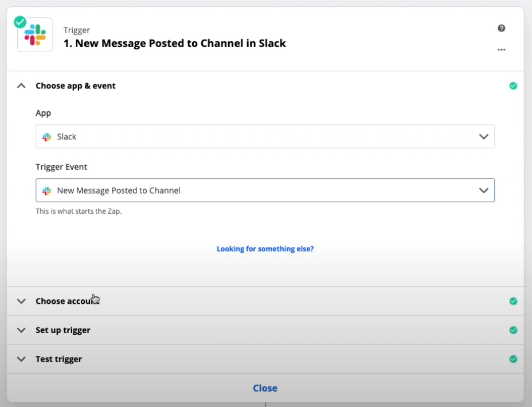Open the help question mark icon

pos(502,28)
